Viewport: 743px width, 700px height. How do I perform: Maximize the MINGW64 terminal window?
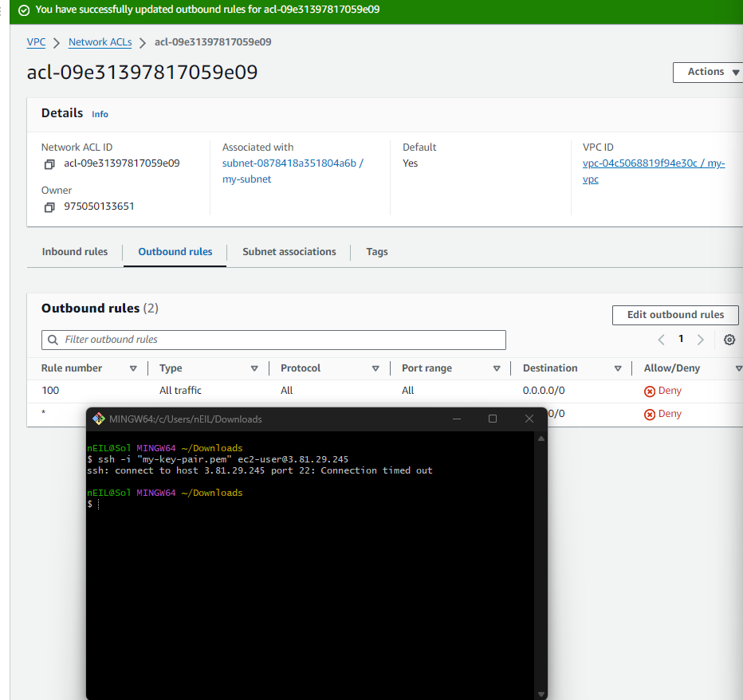[493, 419]
